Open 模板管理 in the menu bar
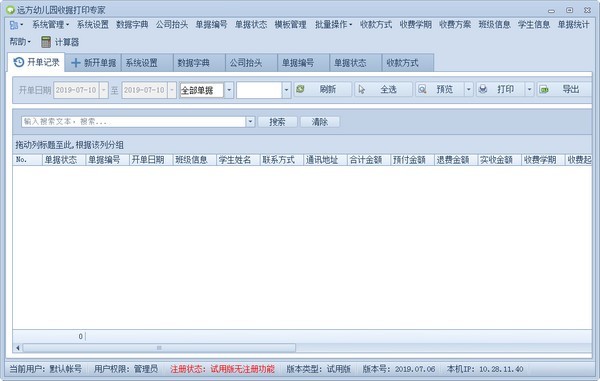The height and width of the screenshot is (381, 600). pyautogui.click(x=290, y=25)
